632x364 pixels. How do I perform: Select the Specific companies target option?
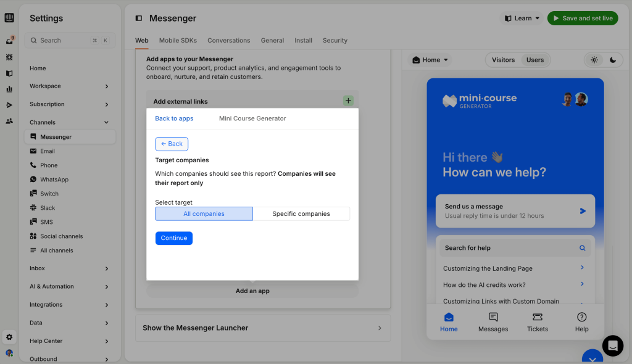301,213
